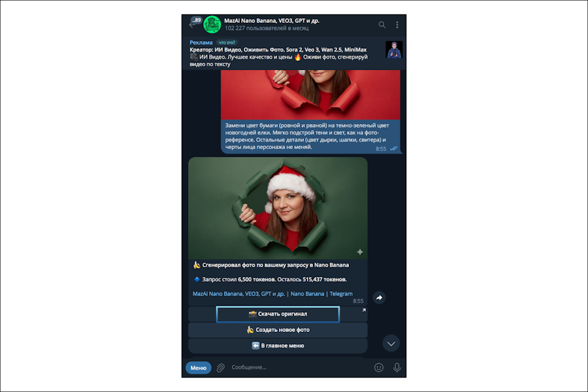Open the generated green Santa hat photo

278,208
